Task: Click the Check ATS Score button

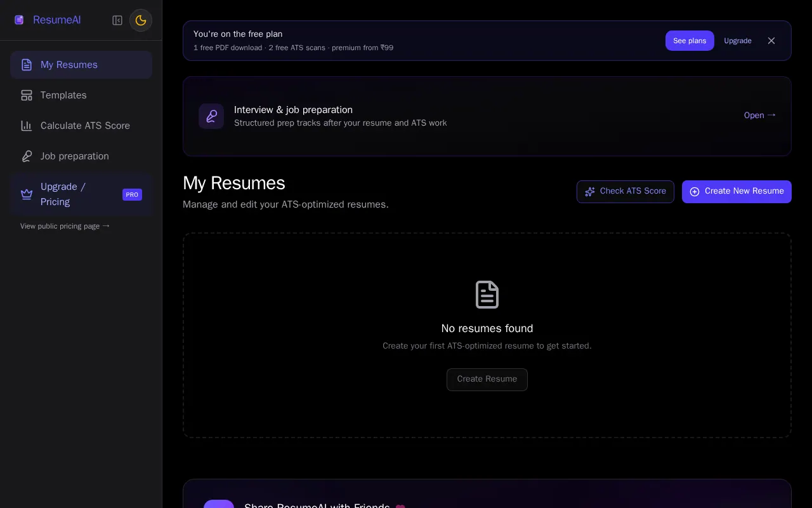Action: [625, 191]
